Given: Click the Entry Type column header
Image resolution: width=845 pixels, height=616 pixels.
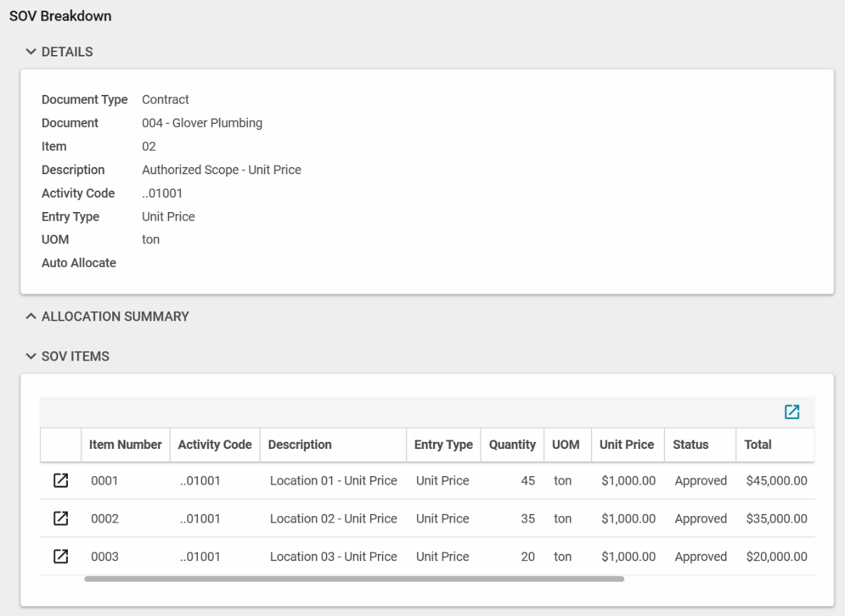Looking at the screenshot, I should click(x=443, y=445).
